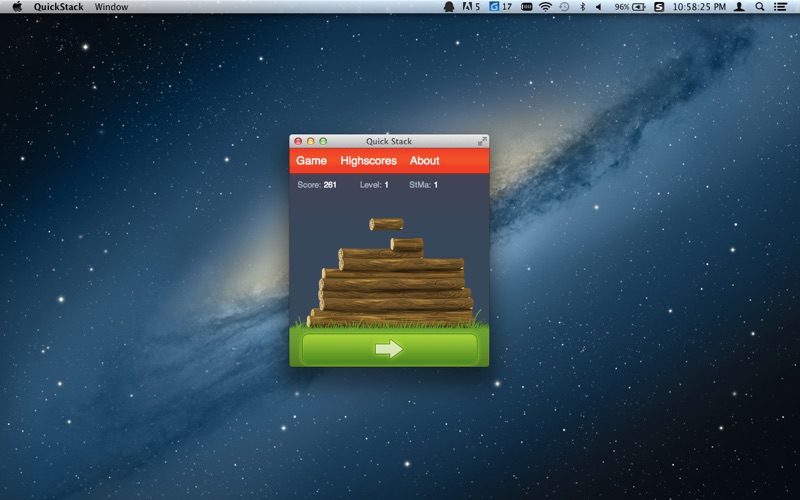
Task: Open the Bluetooth menu
Action: (x=582, y=7)
